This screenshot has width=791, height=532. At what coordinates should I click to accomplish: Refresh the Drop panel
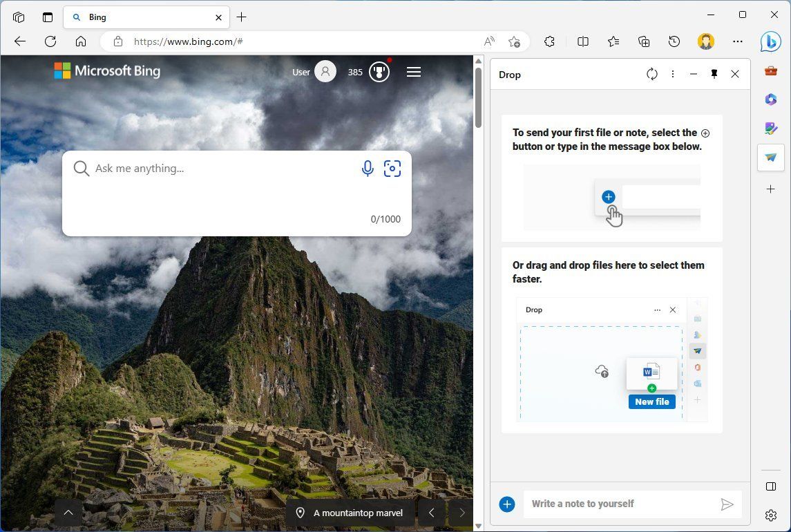point(652,74)
